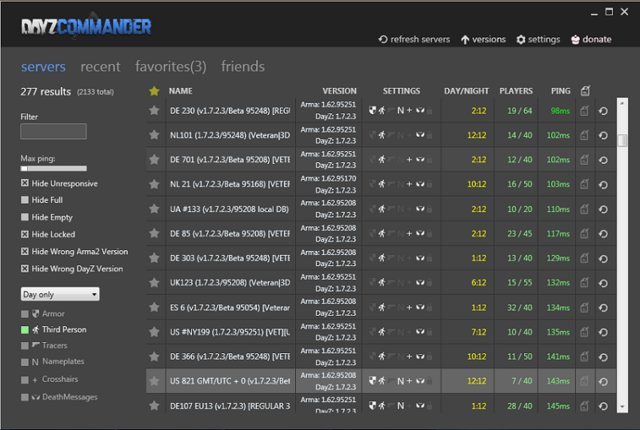Open the favorites(3) tab

[x=170, y=67]
